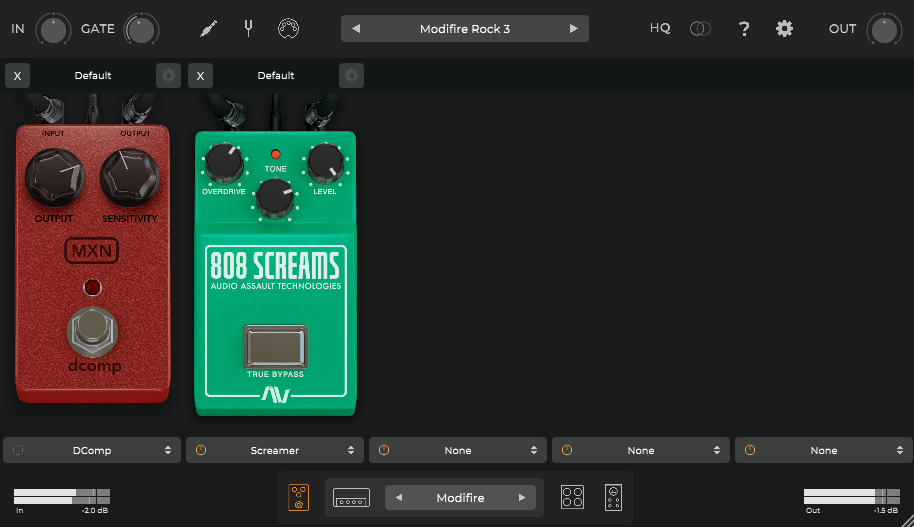Toggle the dcomp pedal footswitch

(92, 330)
